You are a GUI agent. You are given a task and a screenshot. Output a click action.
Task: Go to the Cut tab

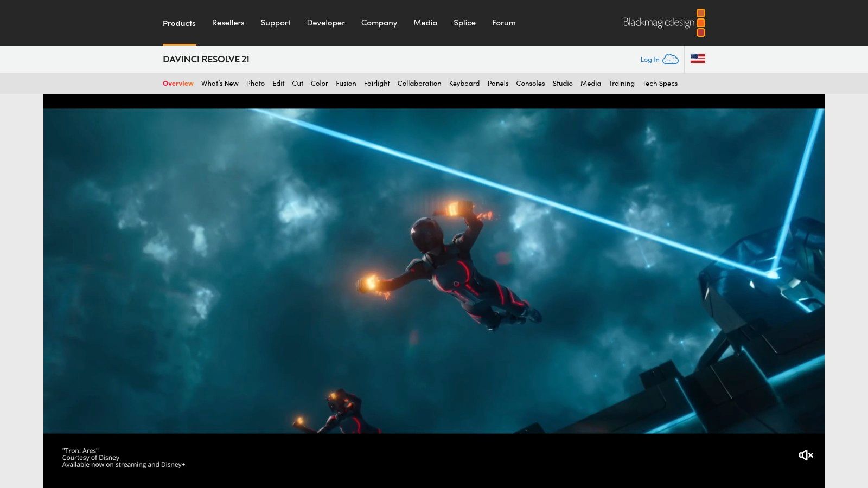[298, 84]
